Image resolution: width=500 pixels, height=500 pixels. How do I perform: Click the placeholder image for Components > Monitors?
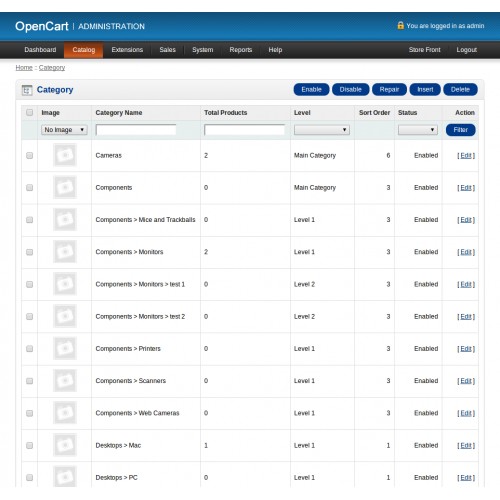65,252
